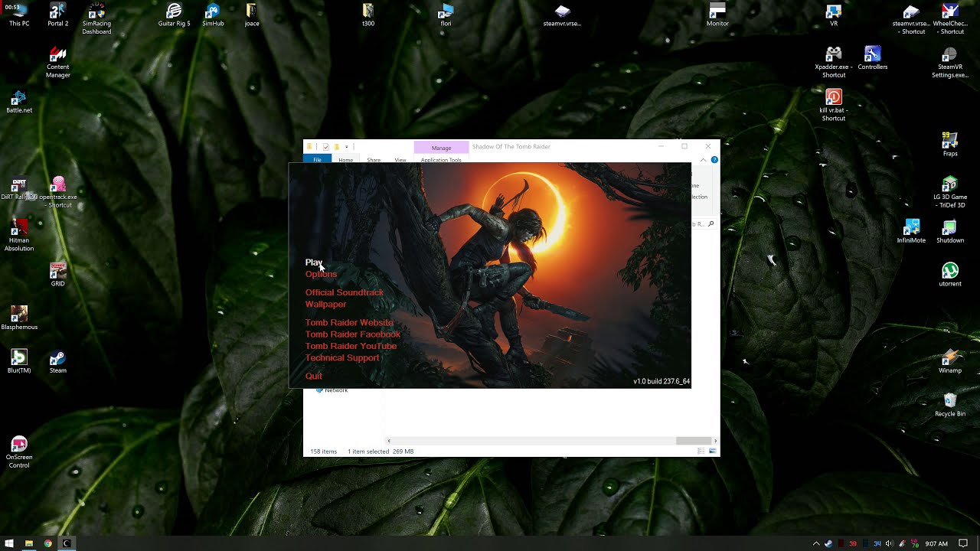The width and height of the screenshot is (980, 551).
Task: Select the GRID desktop icon
Action: [57, 275]
